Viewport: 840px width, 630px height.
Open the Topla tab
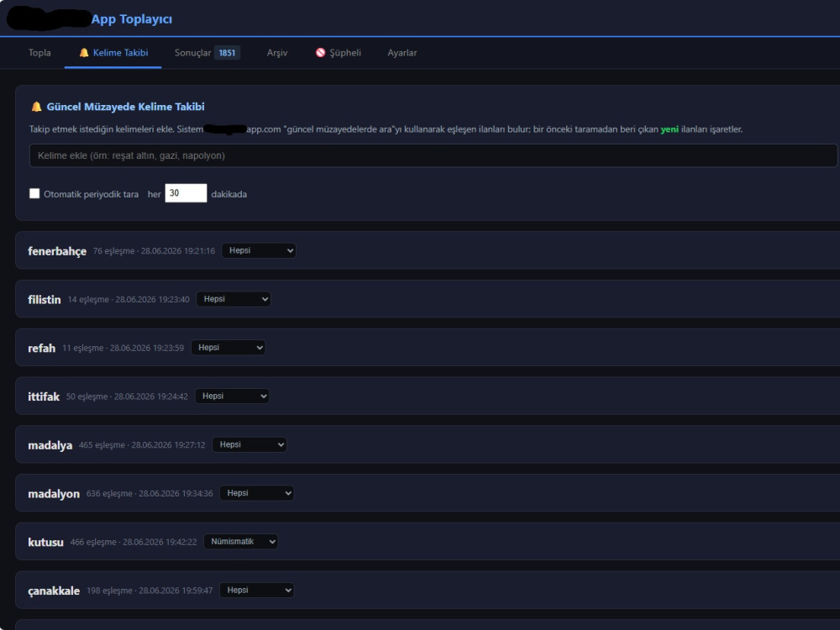[x=39, y=52]
